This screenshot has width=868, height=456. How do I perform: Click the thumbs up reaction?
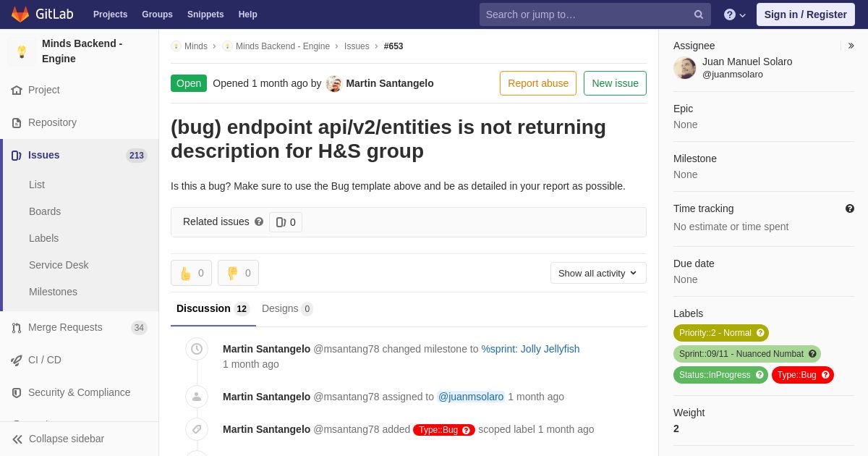[x=191, y=273]
